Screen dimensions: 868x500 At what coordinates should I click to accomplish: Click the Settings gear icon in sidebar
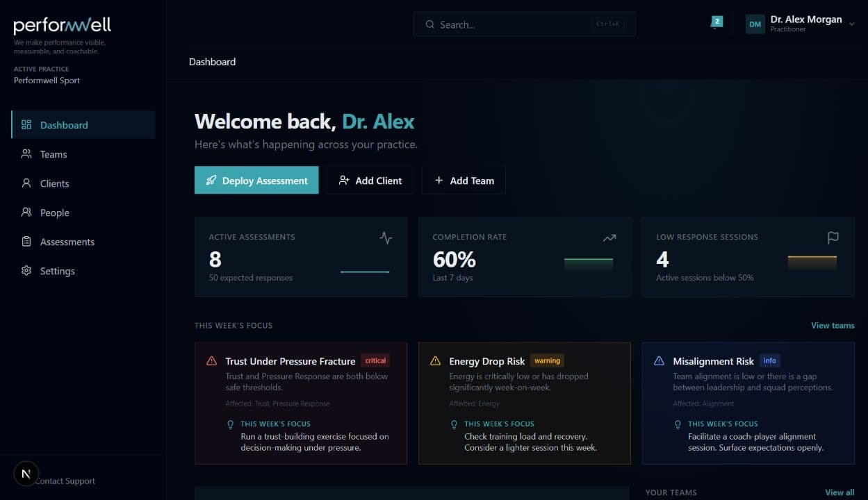26,271
